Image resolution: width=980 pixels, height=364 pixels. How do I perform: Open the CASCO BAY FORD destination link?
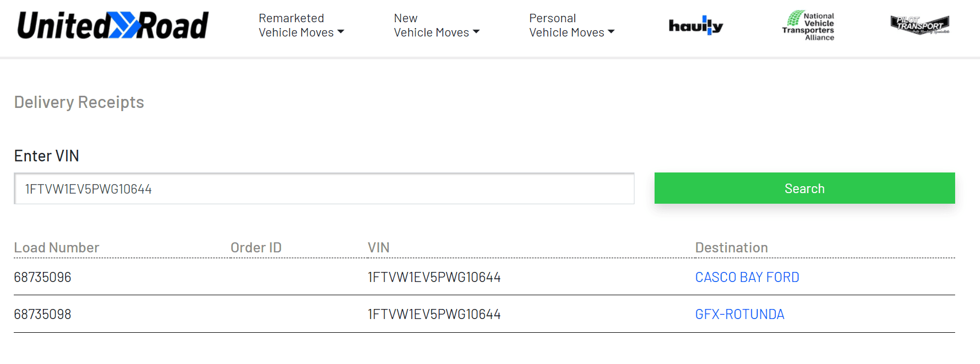(747, 277)
